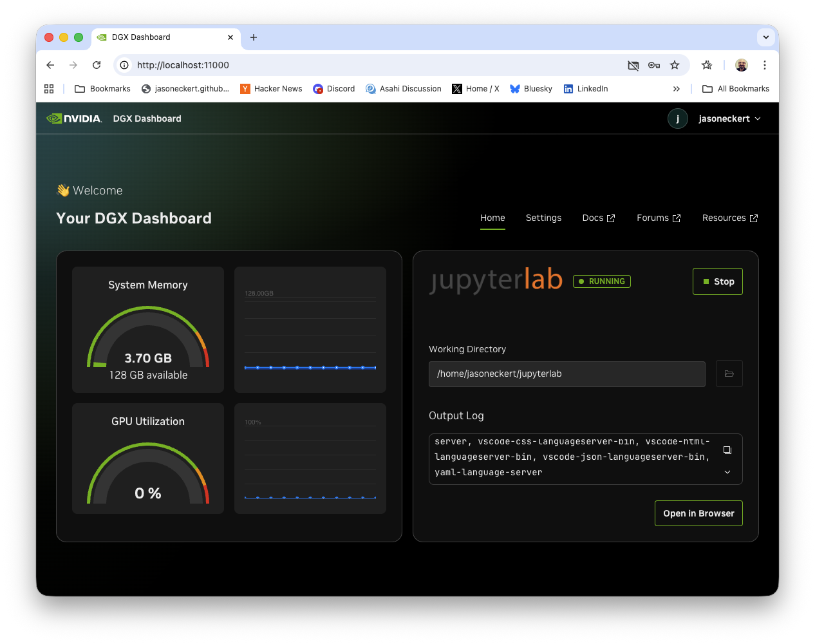Screen dimensions: 815x644
Task: Click the Working Directory path field
Action: point(567,374)
